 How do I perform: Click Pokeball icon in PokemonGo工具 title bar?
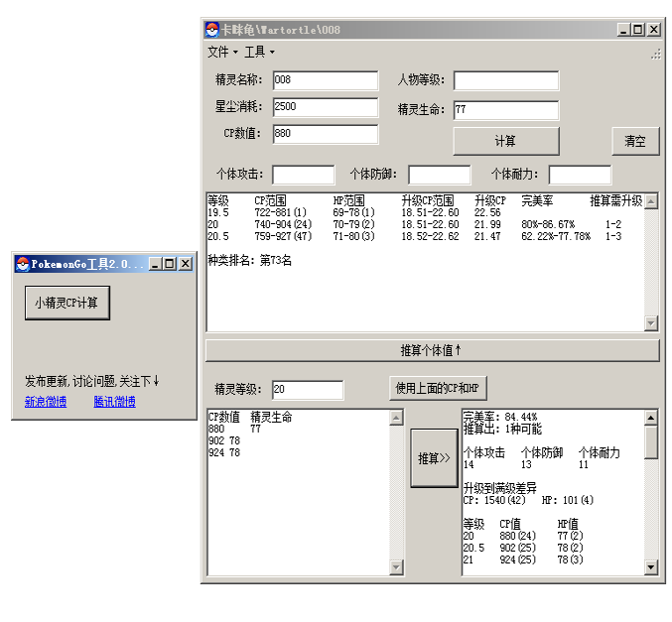(x=22, y=264)
